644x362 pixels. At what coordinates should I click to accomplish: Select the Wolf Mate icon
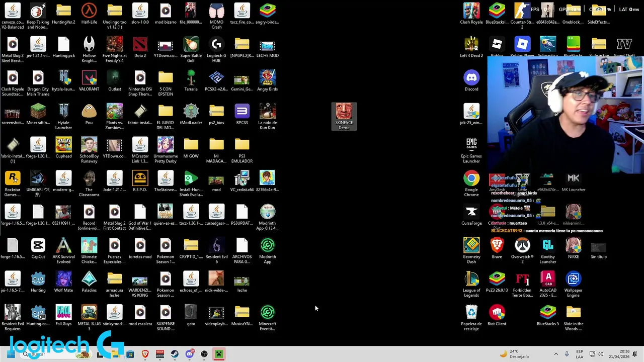(x=63, y=283)
